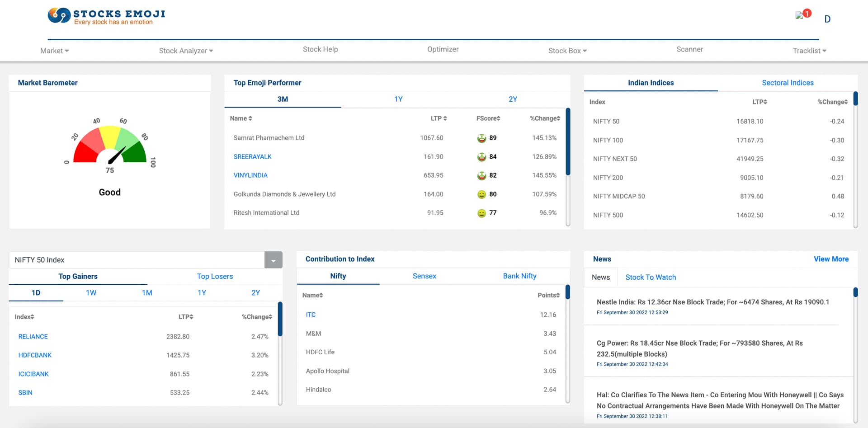Switch to Sectoral Indices tab
The height and width of the screenshot is (428, 868).
pyautogui.click(x=788, y=83)
